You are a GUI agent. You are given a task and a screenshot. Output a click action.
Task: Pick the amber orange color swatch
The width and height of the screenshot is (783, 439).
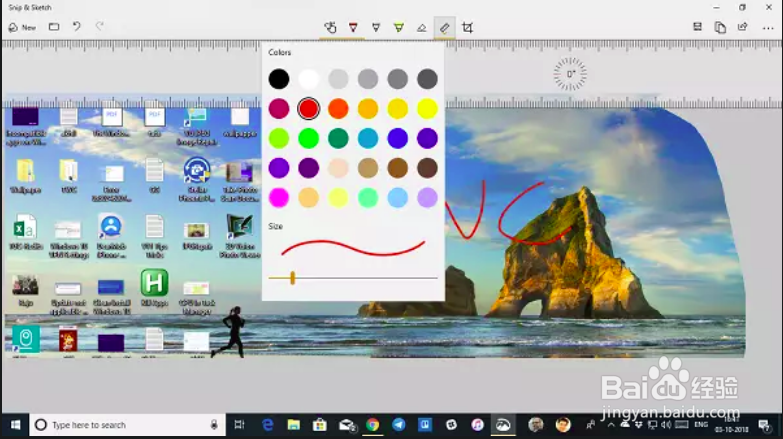tap(368, 108)
